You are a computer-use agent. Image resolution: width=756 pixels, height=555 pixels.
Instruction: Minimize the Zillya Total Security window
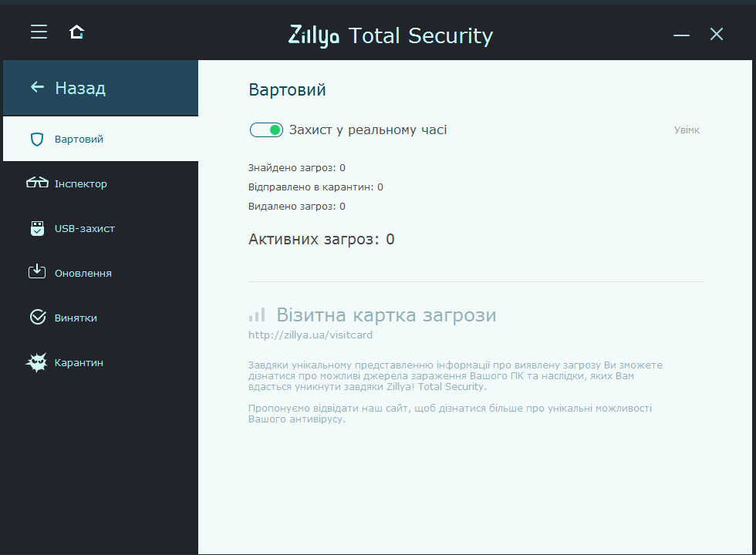click(681, 35)
